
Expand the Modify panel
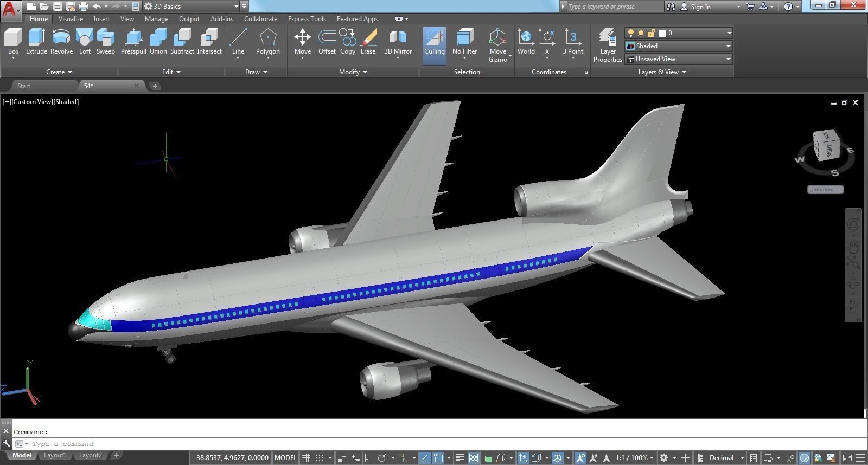tap(353, 72)
